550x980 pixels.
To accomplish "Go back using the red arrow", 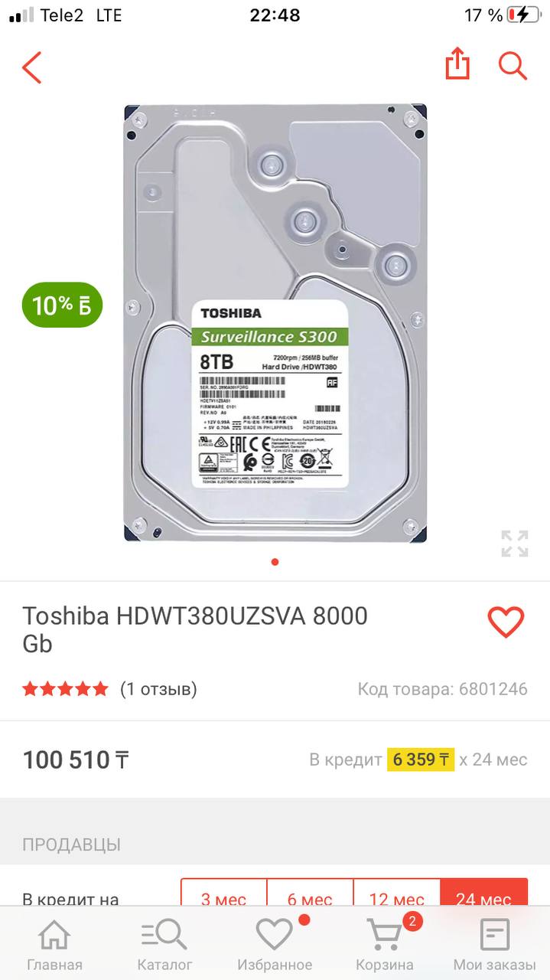I will [x=31, y=67].
